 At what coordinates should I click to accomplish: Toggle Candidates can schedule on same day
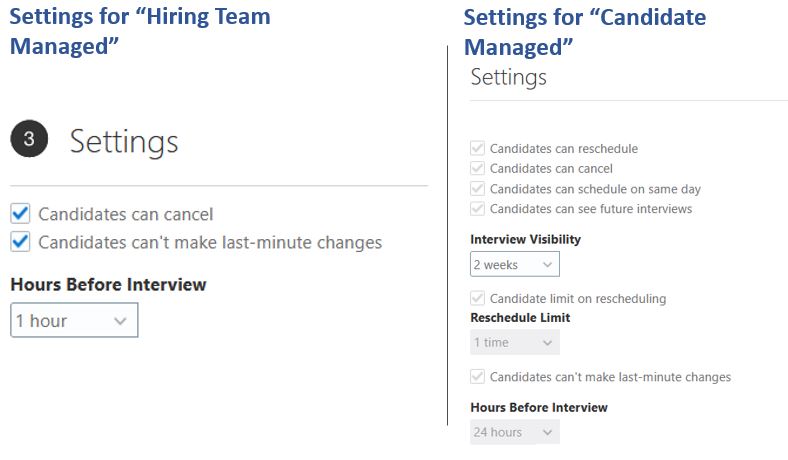(477, 189)
